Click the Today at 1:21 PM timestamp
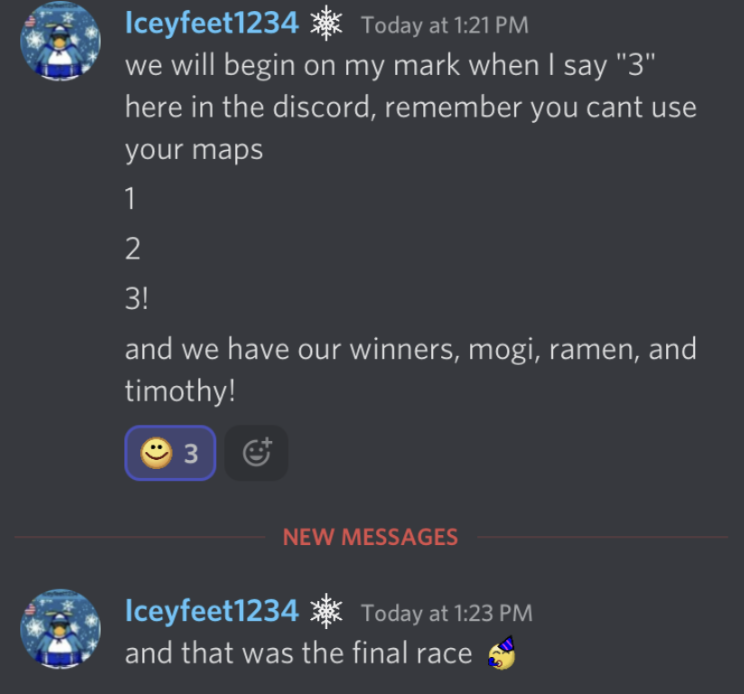This screenshot has width=744, height=694. (x=445, y=25)
